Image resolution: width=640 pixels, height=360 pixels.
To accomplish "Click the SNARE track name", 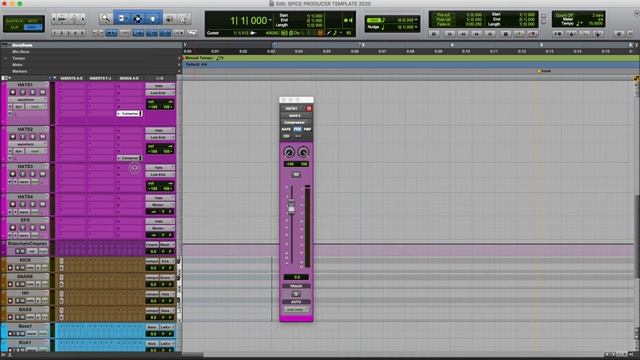I will coord(25,276).
